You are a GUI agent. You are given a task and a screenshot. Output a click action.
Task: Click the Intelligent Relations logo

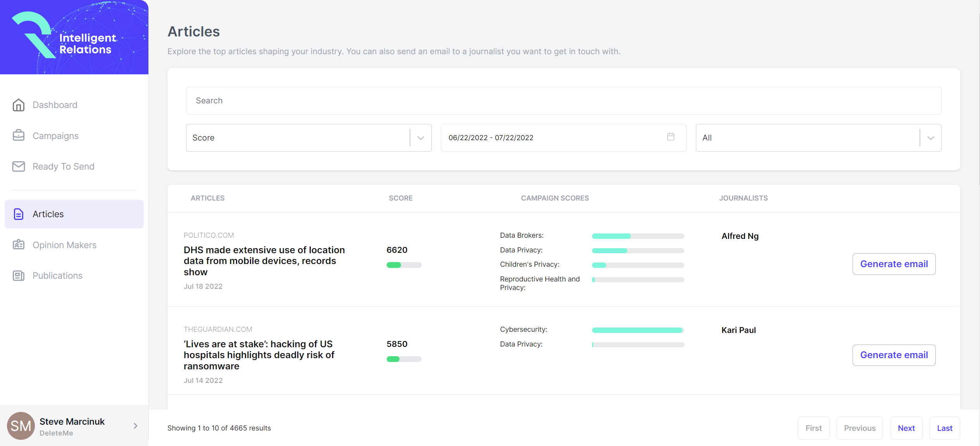[x=64, y=36]
